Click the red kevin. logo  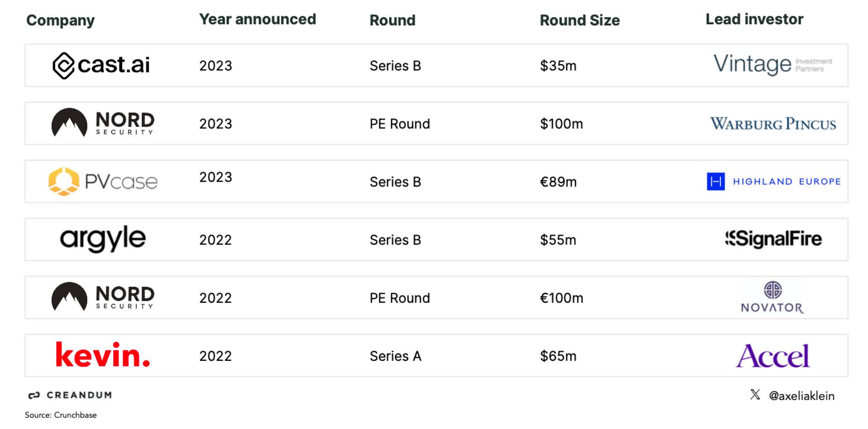103,355
